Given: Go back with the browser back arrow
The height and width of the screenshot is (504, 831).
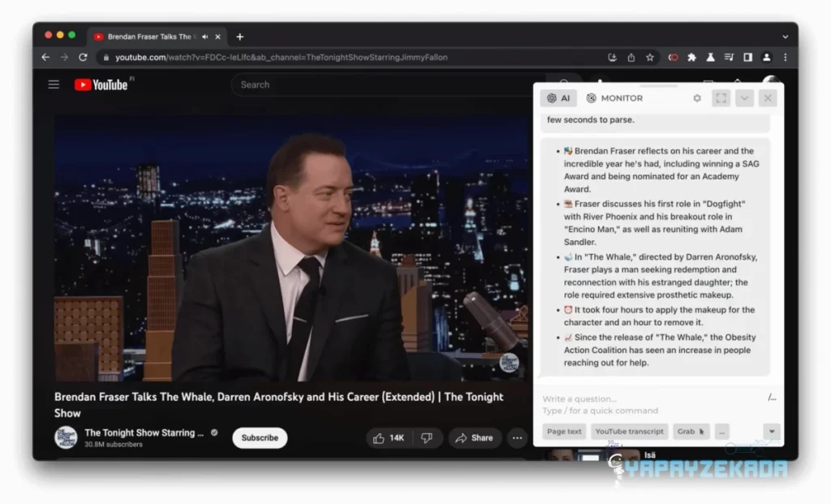Looking at the screenshot, I should click(x=45, y=58).
